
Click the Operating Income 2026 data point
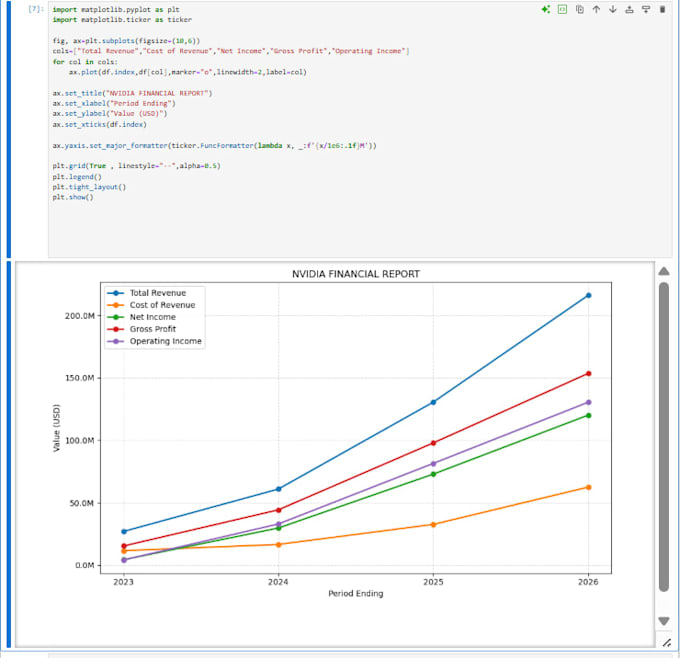click(x=588, y=403)
